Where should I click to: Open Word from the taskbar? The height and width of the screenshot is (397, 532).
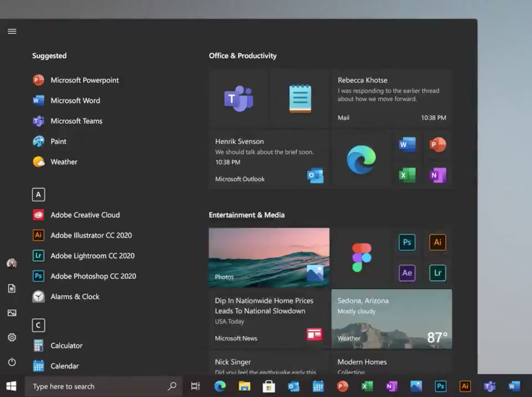pos(514,386)
